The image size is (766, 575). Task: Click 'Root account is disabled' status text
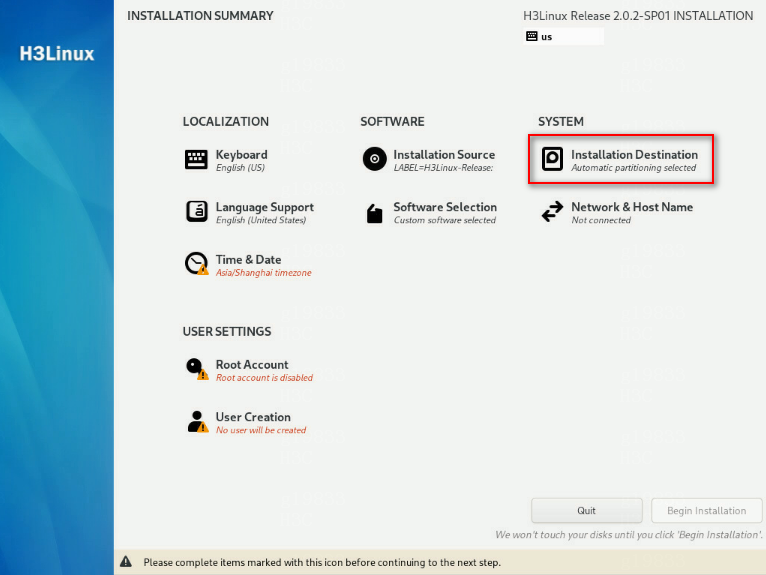click(264, 378)
